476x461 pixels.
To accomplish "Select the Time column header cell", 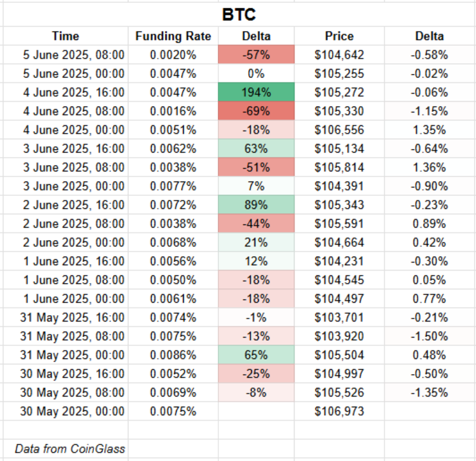I will coord(65,36).
